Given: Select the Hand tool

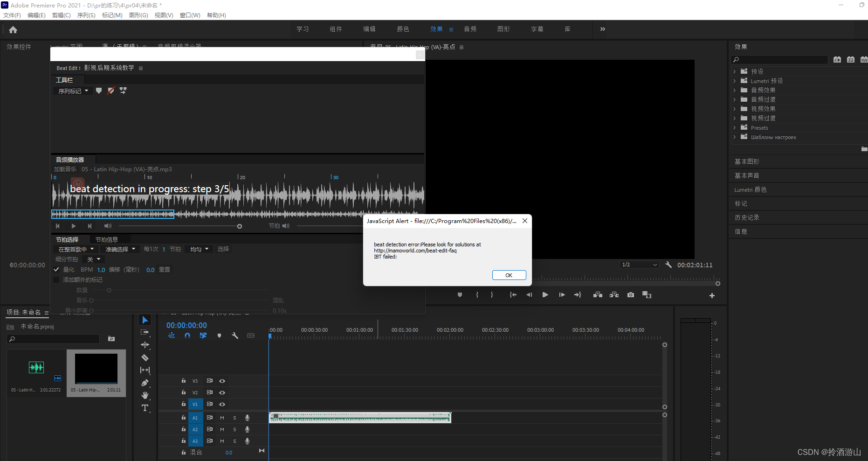Looking at the screenshot, I should click(145, 395).
